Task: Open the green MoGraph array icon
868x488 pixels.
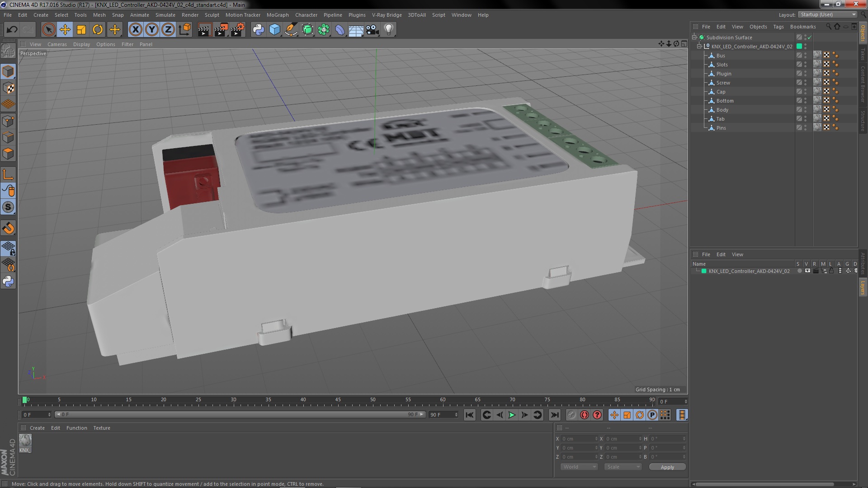Action: 324,30
